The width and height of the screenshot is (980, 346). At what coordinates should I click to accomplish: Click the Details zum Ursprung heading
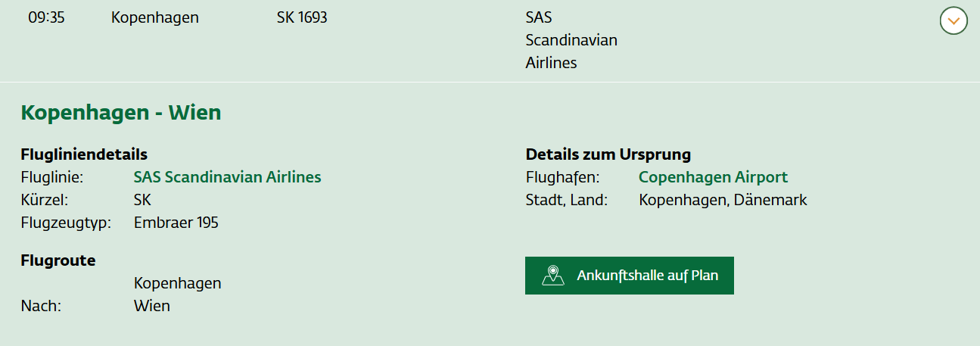pyautogui.click(x=608, y=154)
